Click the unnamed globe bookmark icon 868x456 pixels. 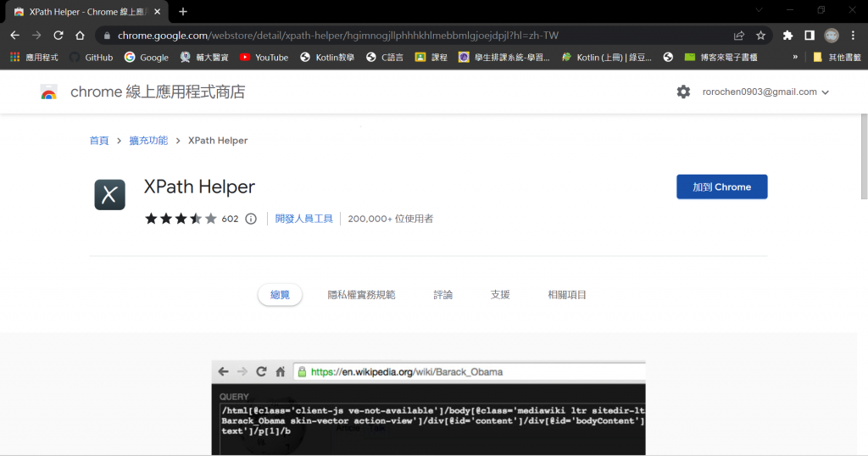click(x=668, y=57)
